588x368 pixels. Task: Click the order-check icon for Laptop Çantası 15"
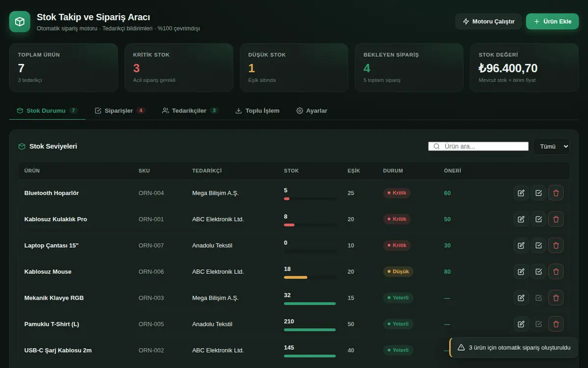(539, 245)
